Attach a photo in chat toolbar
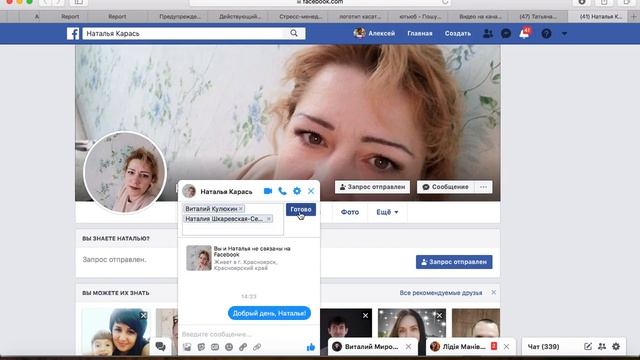 [x=187, y=347]
